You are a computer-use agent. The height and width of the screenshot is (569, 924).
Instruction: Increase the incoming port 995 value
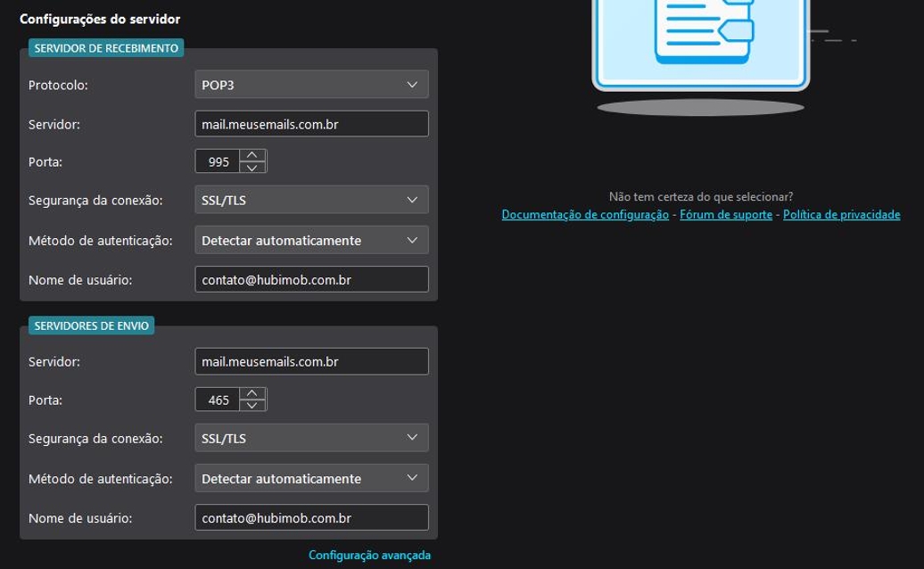pyautogui.click(x=253, y=155)
